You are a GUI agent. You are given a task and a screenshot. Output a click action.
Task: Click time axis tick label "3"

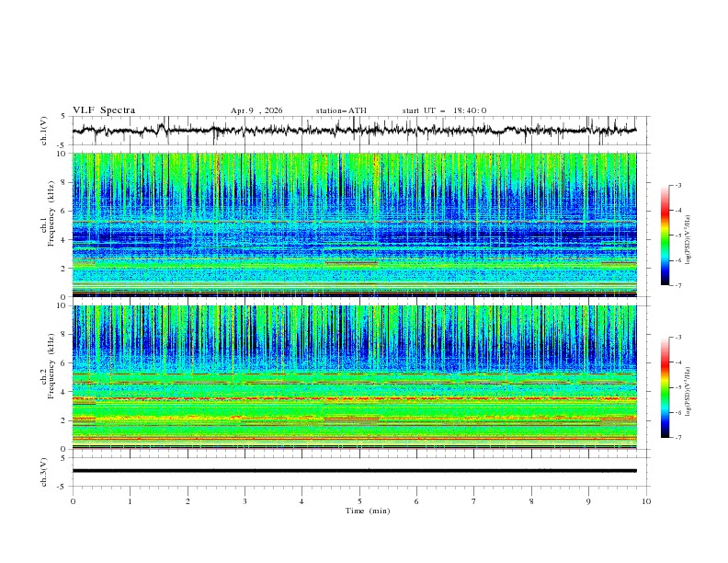click(x=245, y=501)
